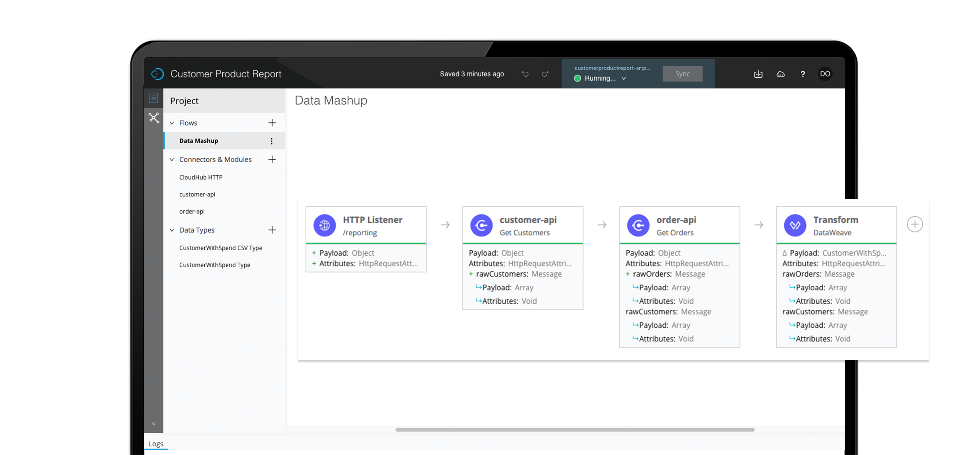Click the export download icon

pos(758,74)
